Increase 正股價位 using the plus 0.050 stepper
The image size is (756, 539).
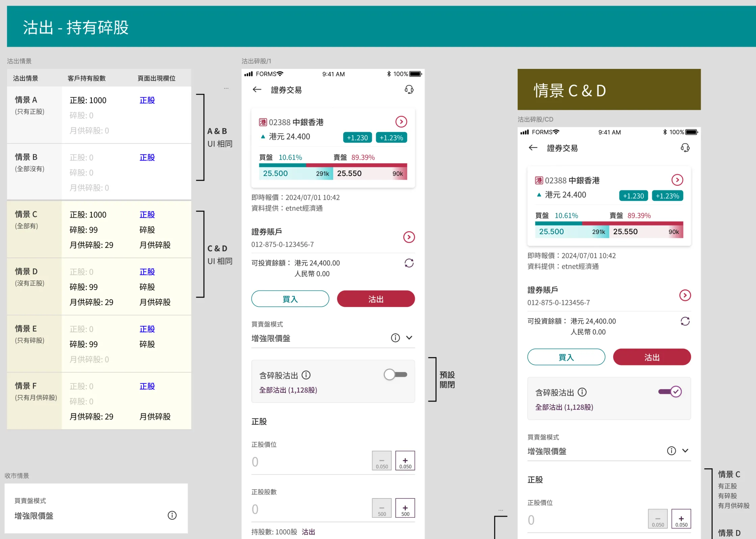tap(405, 460)
